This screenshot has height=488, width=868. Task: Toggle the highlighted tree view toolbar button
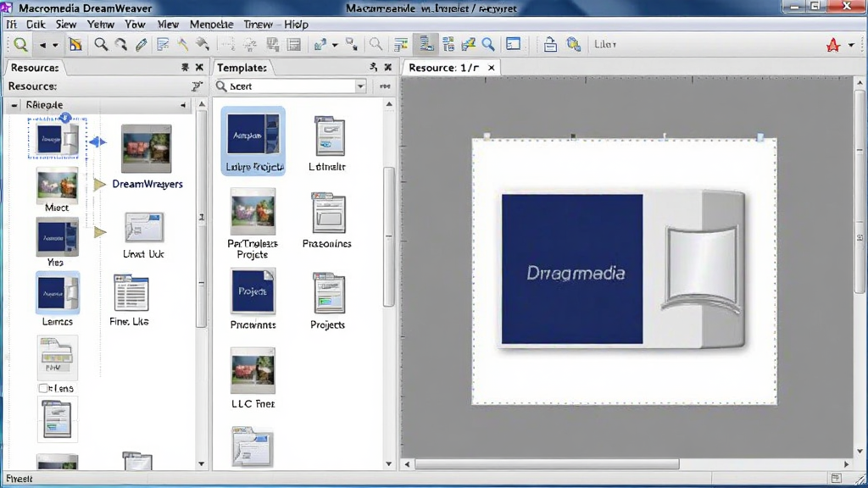point(426,44)
